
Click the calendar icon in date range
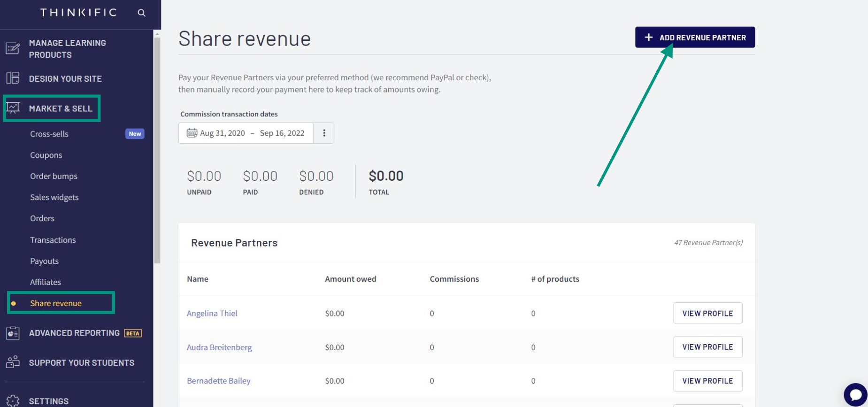point(192,133)
